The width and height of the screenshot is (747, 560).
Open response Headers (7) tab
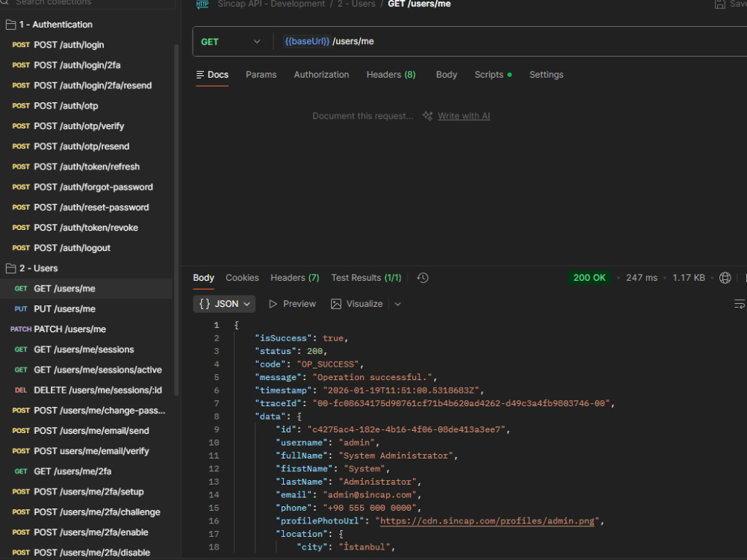point(295,278)
